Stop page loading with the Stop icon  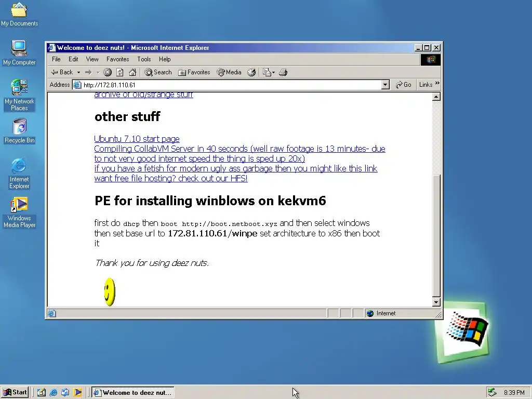click(108, 72)
